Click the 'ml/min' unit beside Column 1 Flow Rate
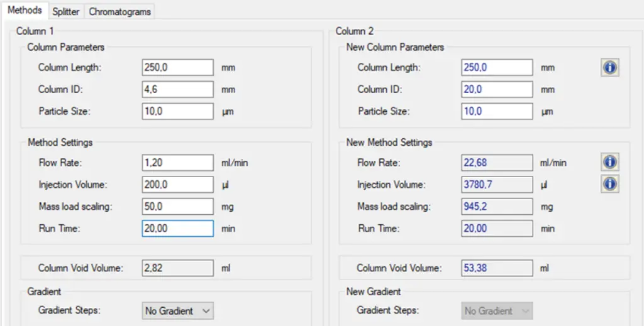Screen dimensions: 644x326 (x=235, y=163)
